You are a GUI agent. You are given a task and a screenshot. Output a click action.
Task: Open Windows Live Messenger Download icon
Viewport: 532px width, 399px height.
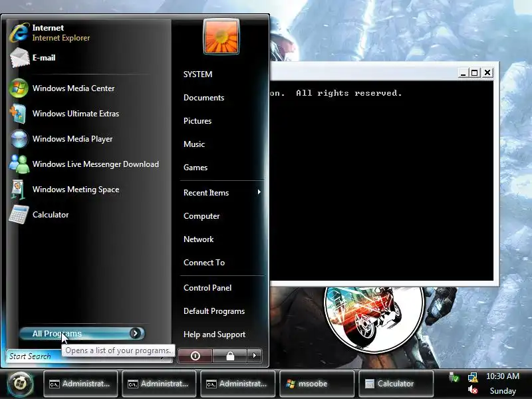19,164
